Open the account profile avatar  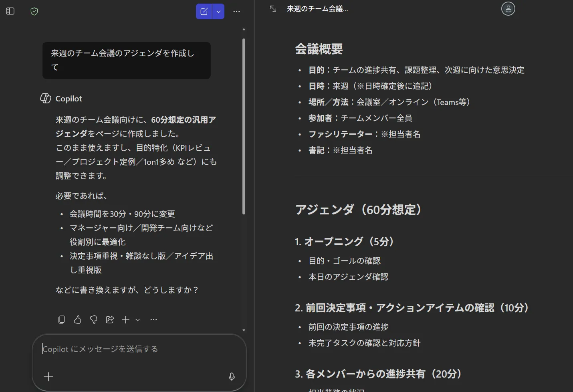pos(508,8)
